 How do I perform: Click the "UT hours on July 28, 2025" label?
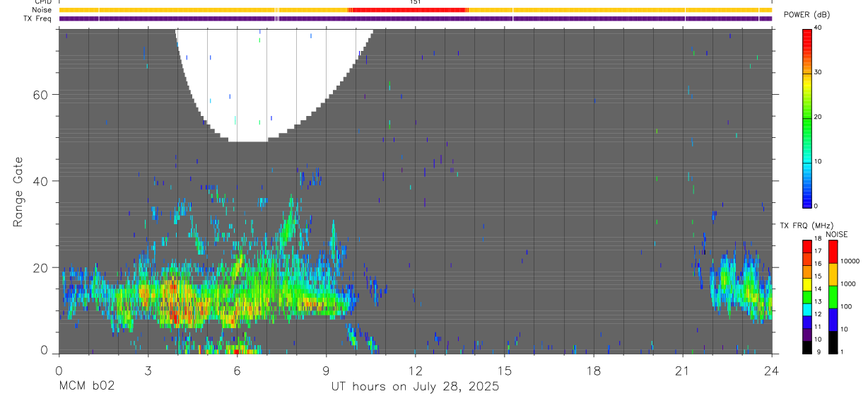coord(416,387)
